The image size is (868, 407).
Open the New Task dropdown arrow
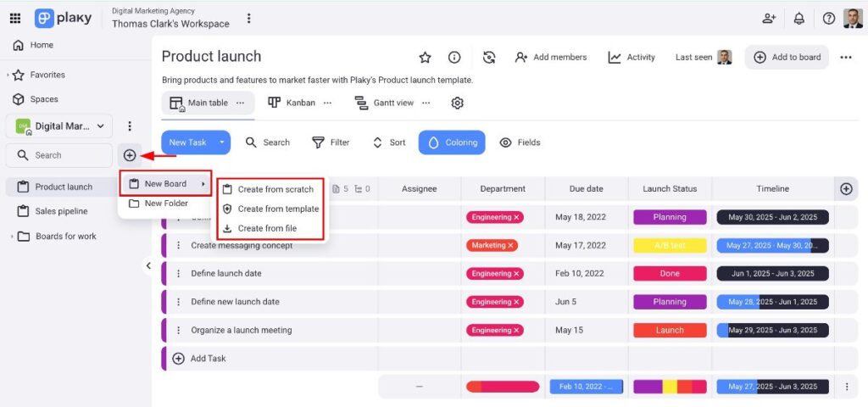(x=222, y=142)
